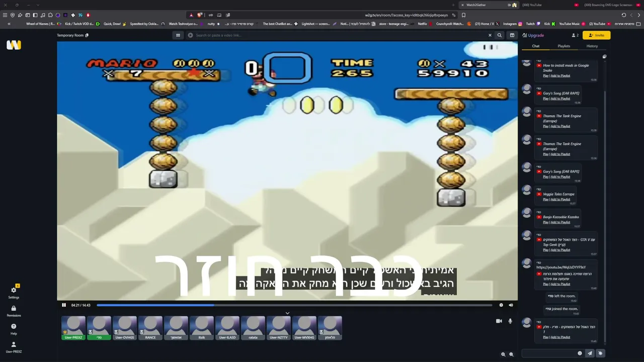
Task: Open the browser main menu
Action: [x=5, y=15]
